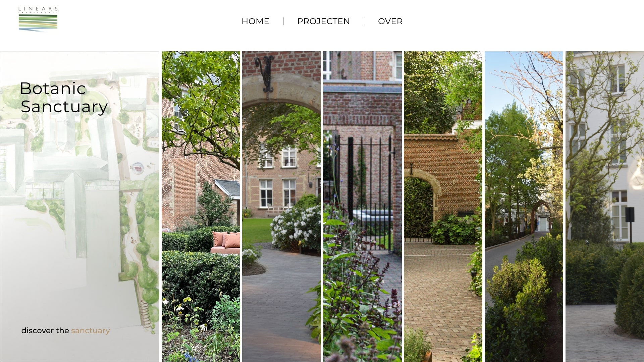Go to the HOME page
The image size is (644, 362).
[x=255, y=21]
